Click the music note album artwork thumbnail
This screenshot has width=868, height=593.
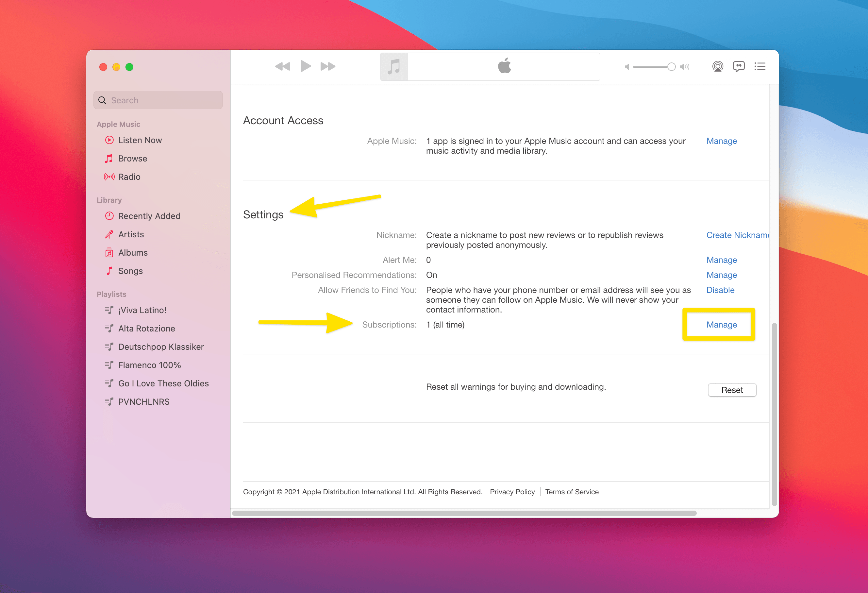tap(394, 67)
